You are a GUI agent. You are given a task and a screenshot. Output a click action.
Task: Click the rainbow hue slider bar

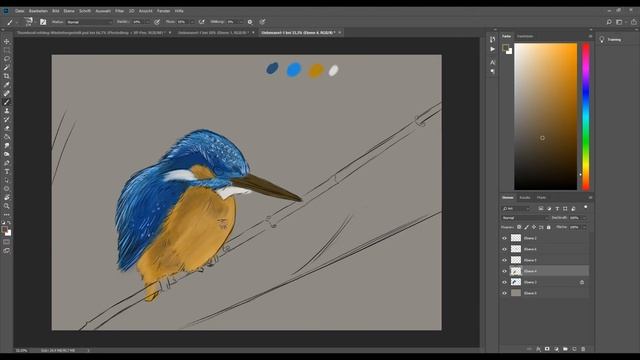point(586,116)
